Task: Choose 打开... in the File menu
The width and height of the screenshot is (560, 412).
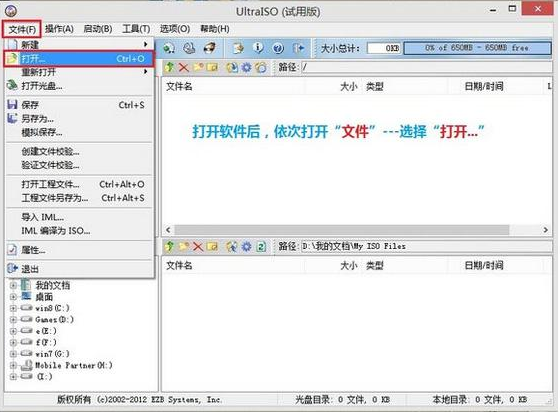Action: (79, 59)
